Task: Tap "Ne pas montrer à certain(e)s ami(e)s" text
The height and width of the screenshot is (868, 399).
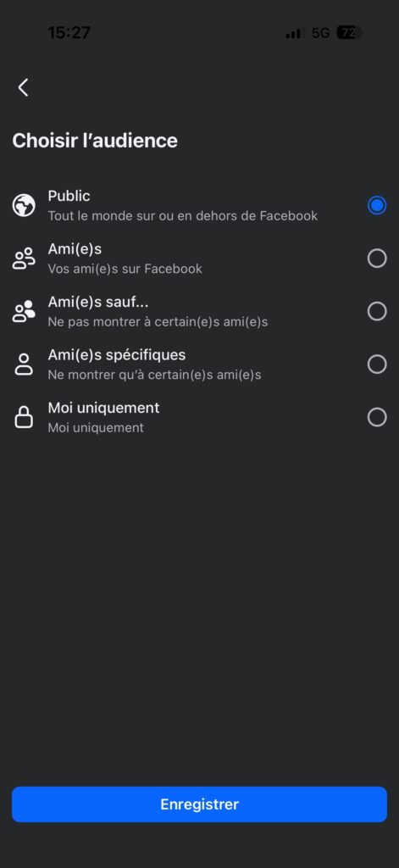Action: click(158, 321)
